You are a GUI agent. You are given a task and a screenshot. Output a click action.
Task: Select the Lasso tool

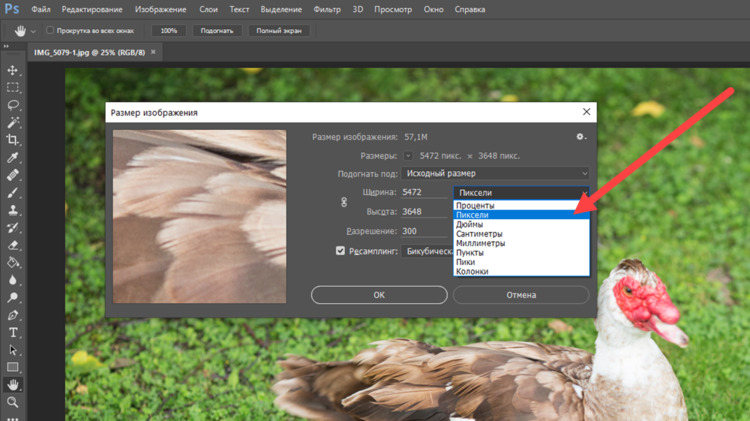click(13, 105)
